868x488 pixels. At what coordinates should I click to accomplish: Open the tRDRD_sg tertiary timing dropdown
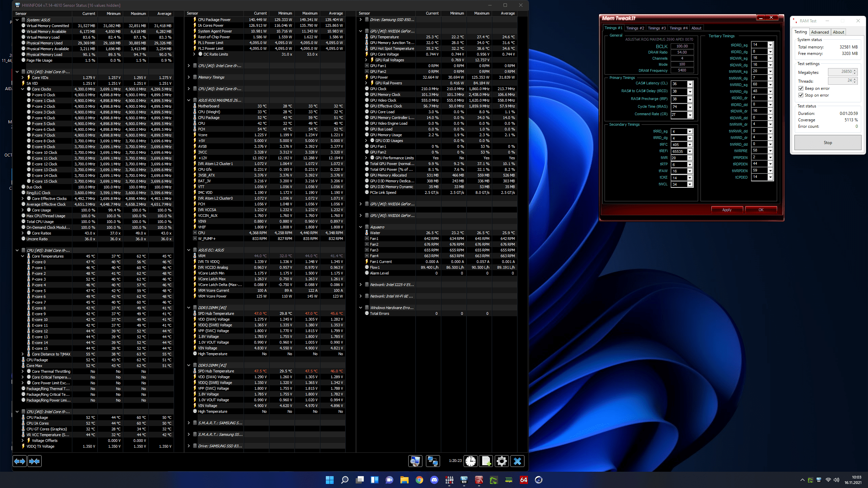click(770, 45)
